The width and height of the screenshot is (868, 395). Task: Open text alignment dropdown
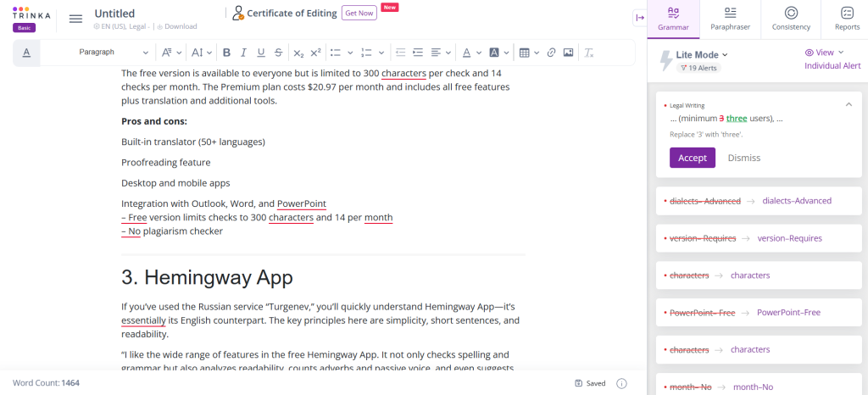tap(441, 53)
